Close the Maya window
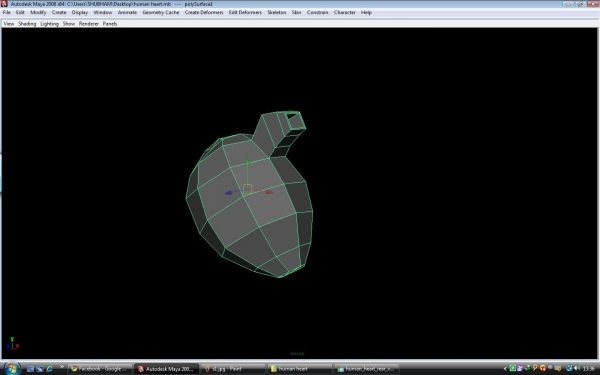 pos(593,4)
